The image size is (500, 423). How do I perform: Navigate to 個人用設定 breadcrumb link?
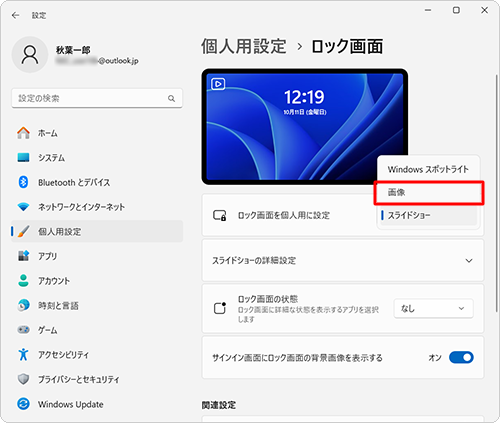pyautogui.click(x=244, y=46)
